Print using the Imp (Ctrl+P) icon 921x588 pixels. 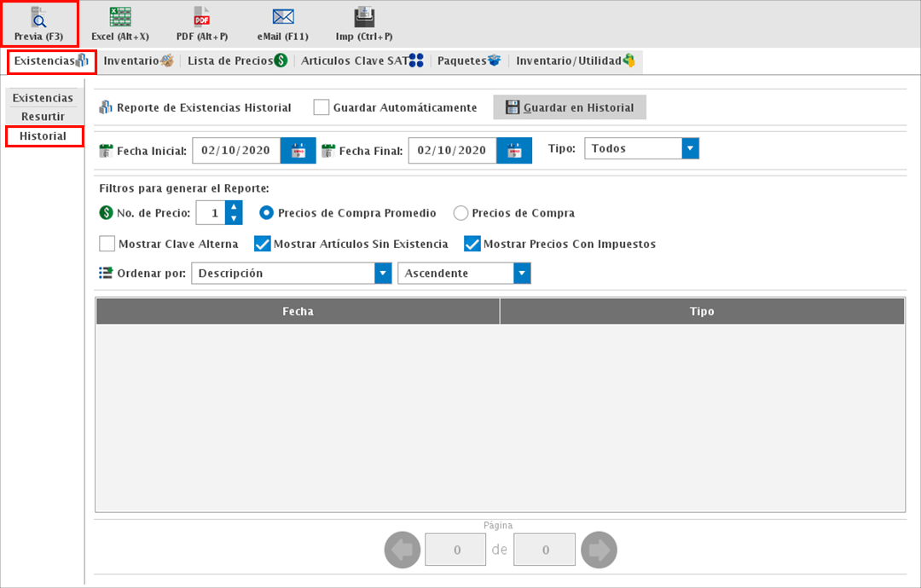coord(364,17)
